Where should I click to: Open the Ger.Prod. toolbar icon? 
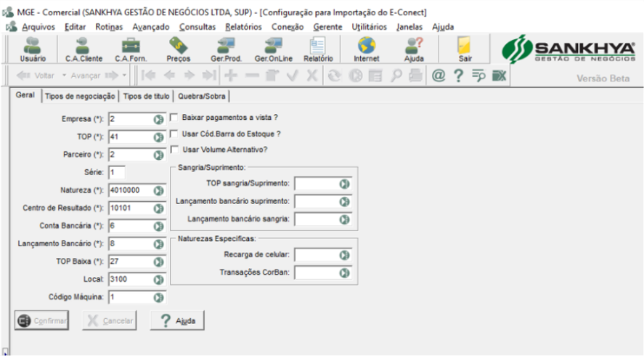[226, 49]
